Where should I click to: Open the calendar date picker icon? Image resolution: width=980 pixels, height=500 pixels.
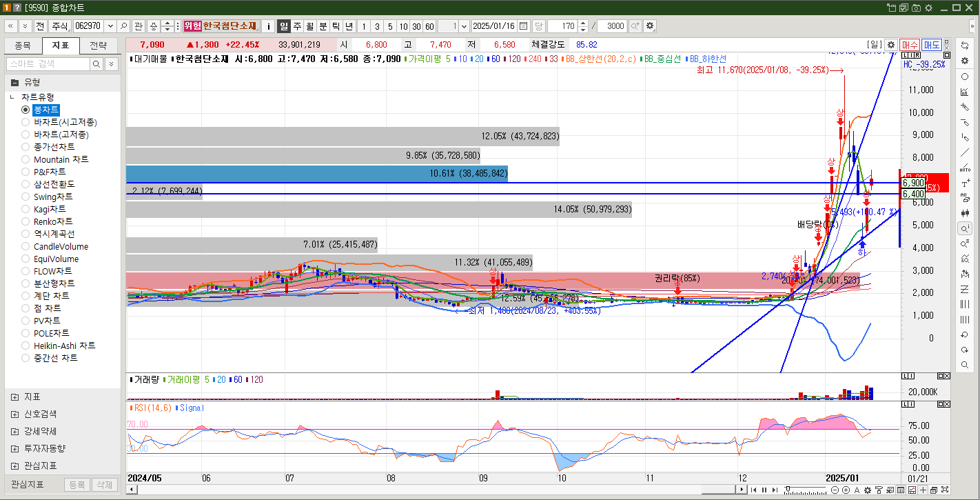tap(524, 26)
